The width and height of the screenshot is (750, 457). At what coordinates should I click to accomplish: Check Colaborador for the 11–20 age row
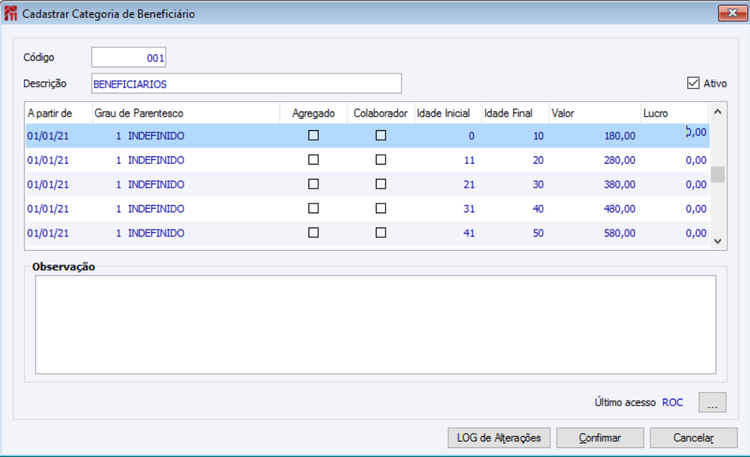pyautogui.click(x=380, y=159)
